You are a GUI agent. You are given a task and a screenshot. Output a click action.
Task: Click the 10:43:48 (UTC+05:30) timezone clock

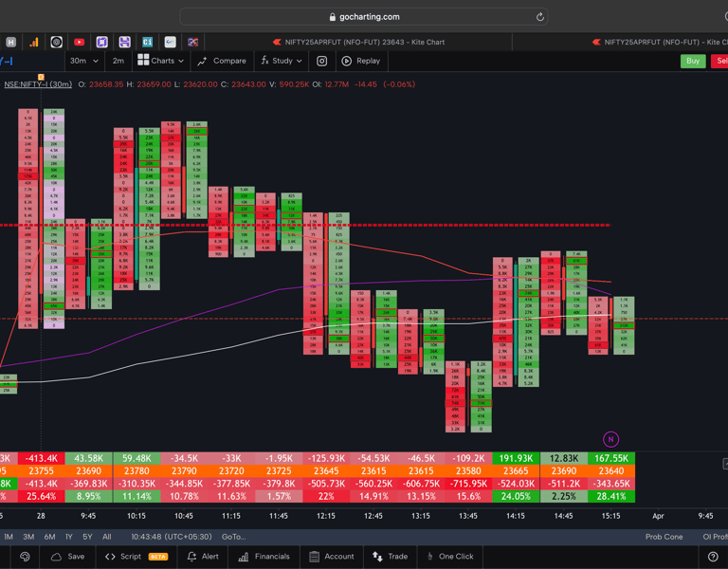pyautogui.click(x=172, y=537)
